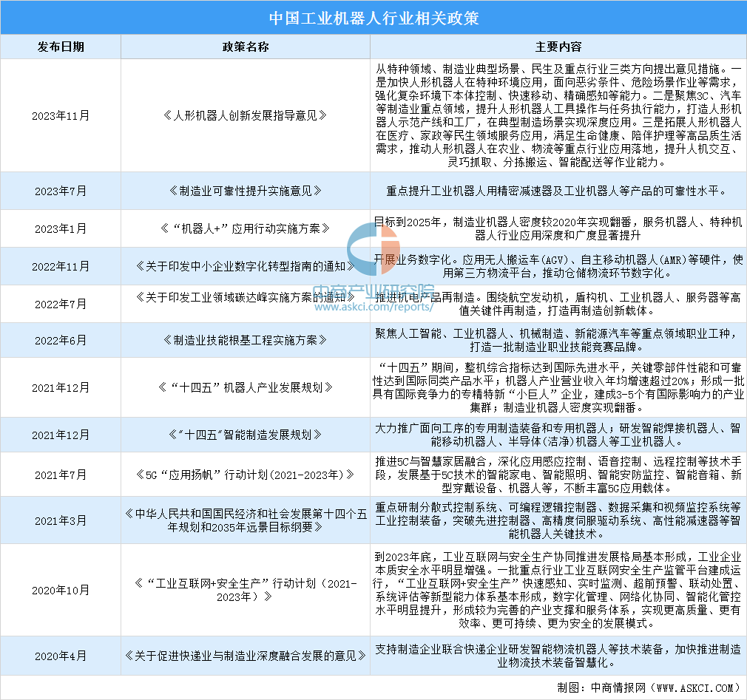Screen dimensions: 747x700
Task: Select the 主要内容 column header
Action: pos(558,47)
